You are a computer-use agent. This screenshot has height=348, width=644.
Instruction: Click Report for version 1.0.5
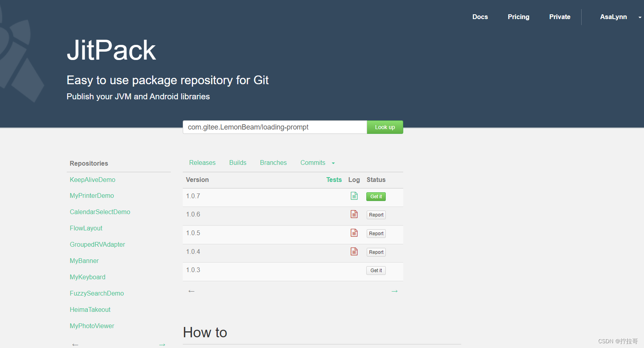[x=376, y=234]
